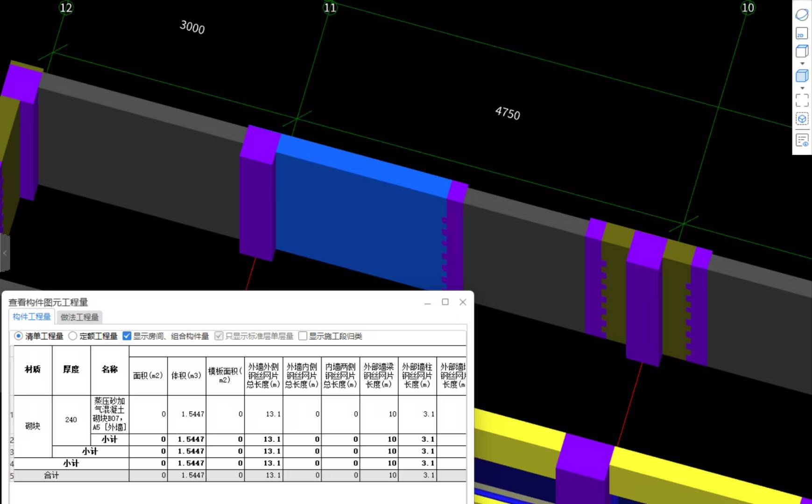Open the 构件工程量 tab
Image resolution: width=812 pixels, height=504 pixels.
(x=32, y=317)
